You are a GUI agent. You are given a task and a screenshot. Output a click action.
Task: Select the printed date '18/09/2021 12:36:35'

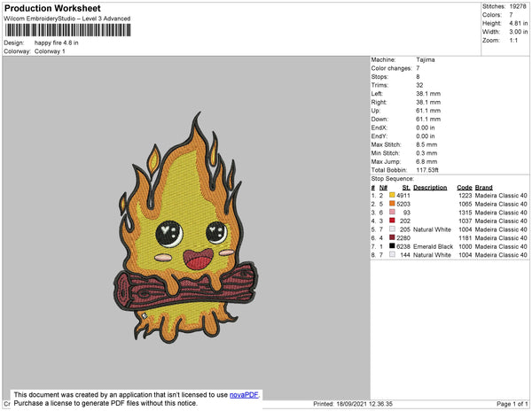[x=364, y=404]
